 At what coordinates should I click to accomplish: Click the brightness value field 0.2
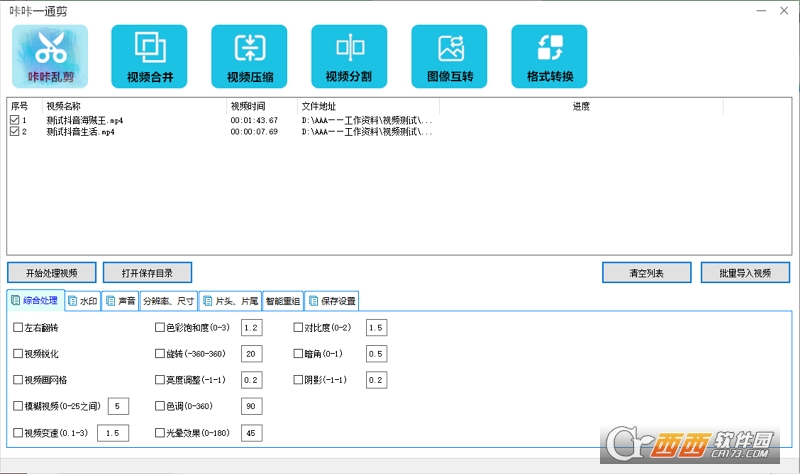[x=252, y=380]
